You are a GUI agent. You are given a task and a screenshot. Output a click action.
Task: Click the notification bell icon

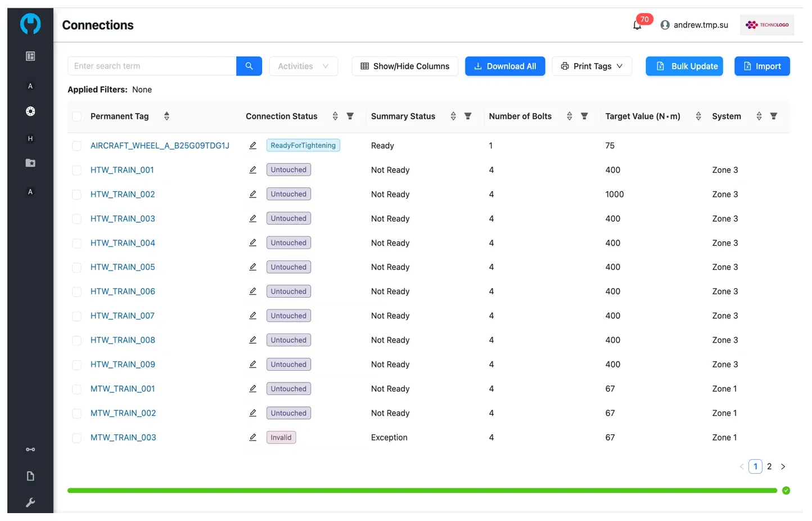[x=637, y=25]
